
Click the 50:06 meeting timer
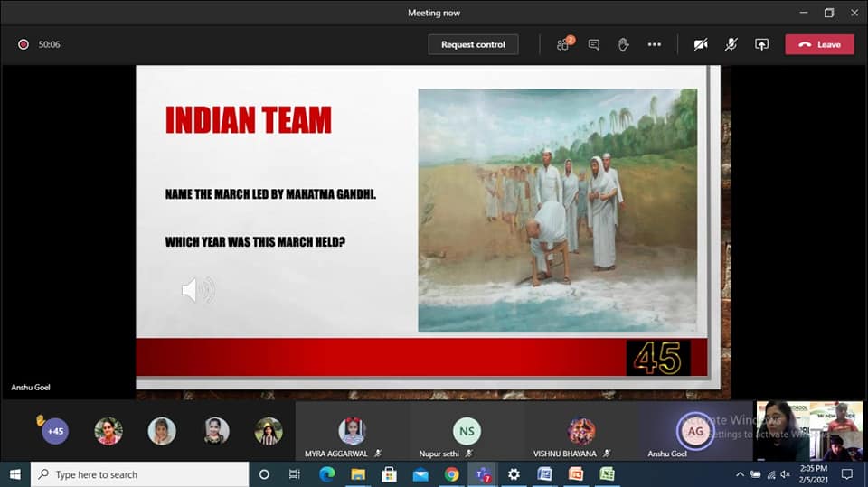click(49, 44)
